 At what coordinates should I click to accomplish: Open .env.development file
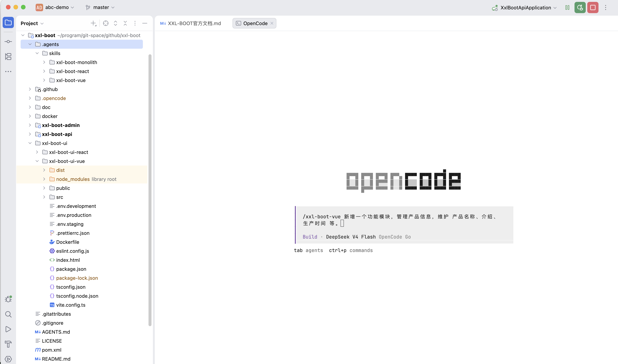[72, 206]
